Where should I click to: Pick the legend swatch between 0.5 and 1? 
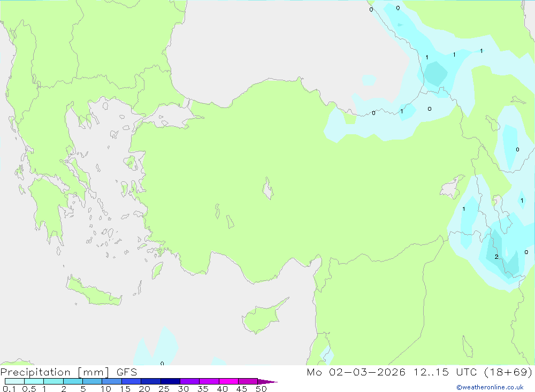(x=34, y=381)
